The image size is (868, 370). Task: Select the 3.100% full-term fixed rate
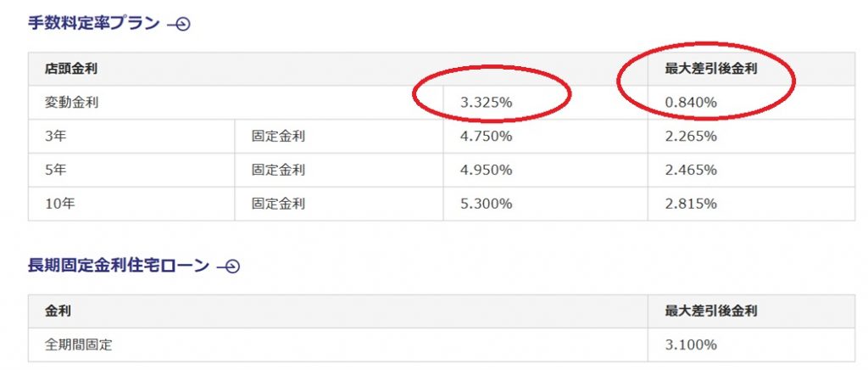691,345
